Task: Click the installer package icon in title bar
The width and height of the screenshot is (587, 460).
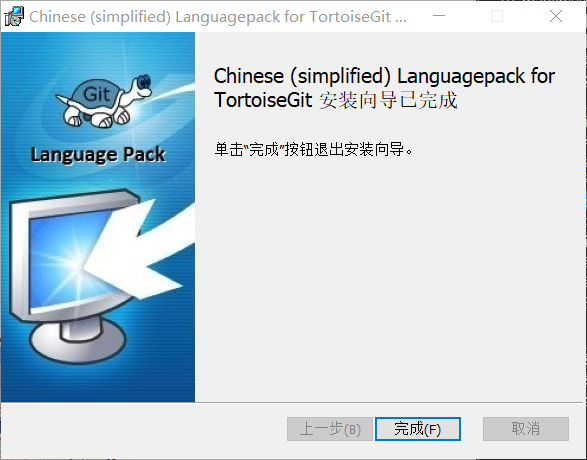Action: coord(14,16)
